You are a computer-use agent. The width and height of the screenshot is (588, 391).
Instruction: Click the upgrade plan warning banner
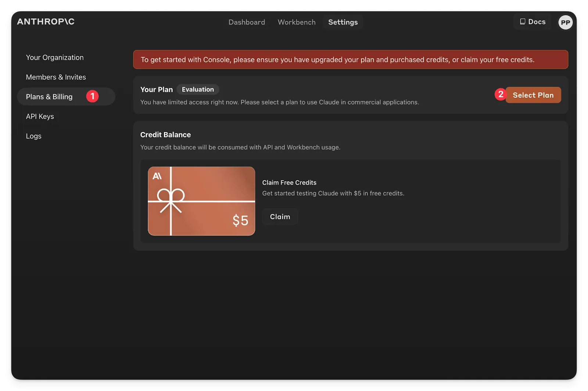click(x=351, y=59)
